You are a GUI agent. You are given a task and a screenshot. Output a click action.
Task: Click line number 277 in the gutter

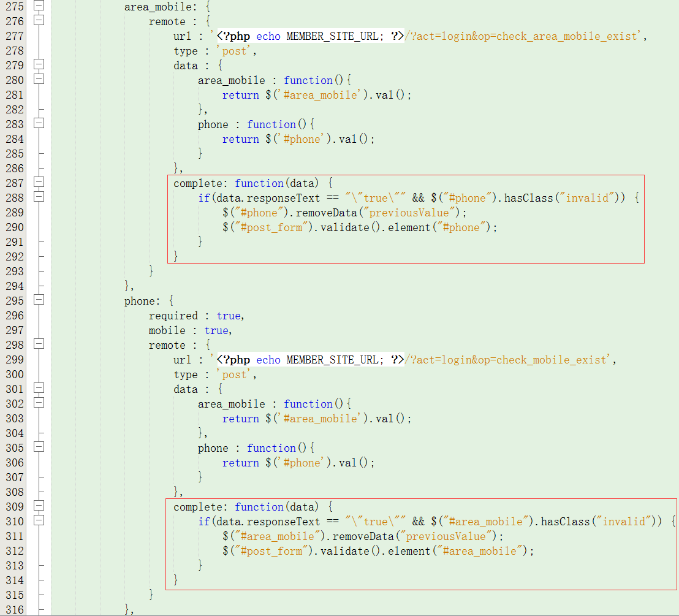coord(14,36)
